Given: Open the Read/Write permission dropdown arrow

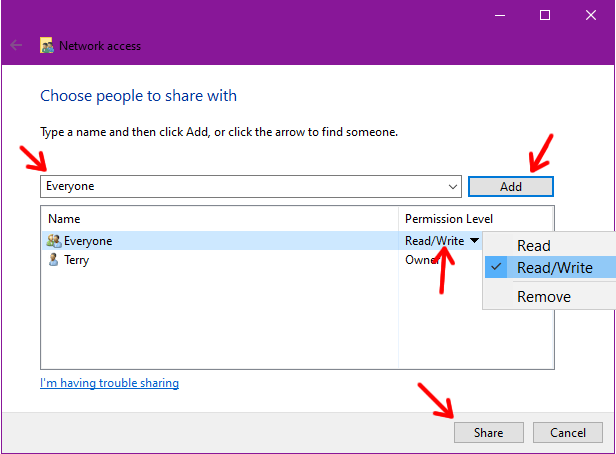Looking at the screenshot, I should 474,240.
